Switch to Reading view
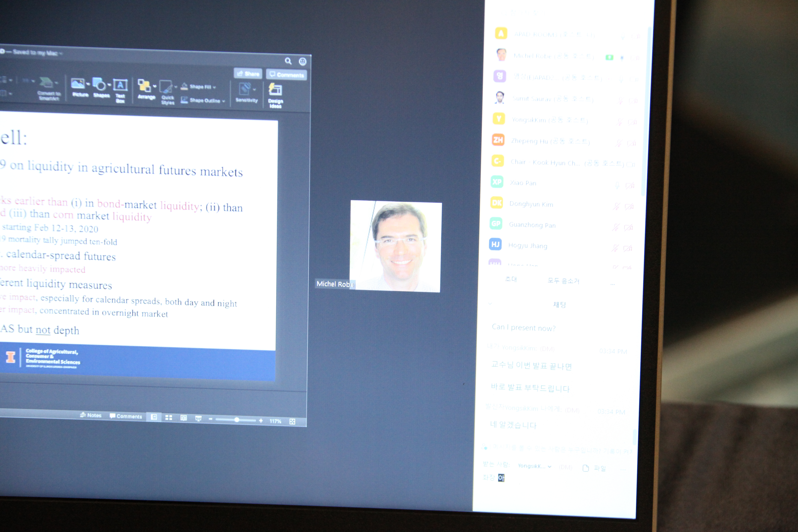Image resolution: width=798 pixels, height=532 pixels. [x=184, y=418]
